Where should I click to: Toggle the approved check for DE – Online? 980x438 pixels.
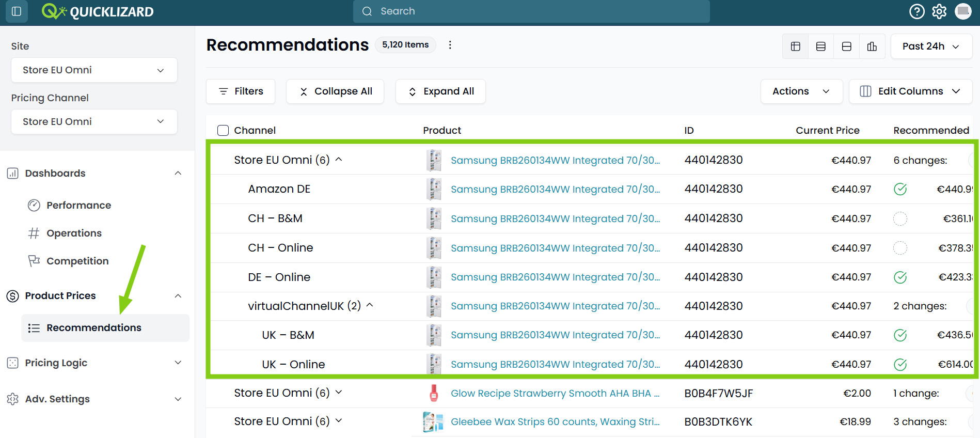click(900, 277)
